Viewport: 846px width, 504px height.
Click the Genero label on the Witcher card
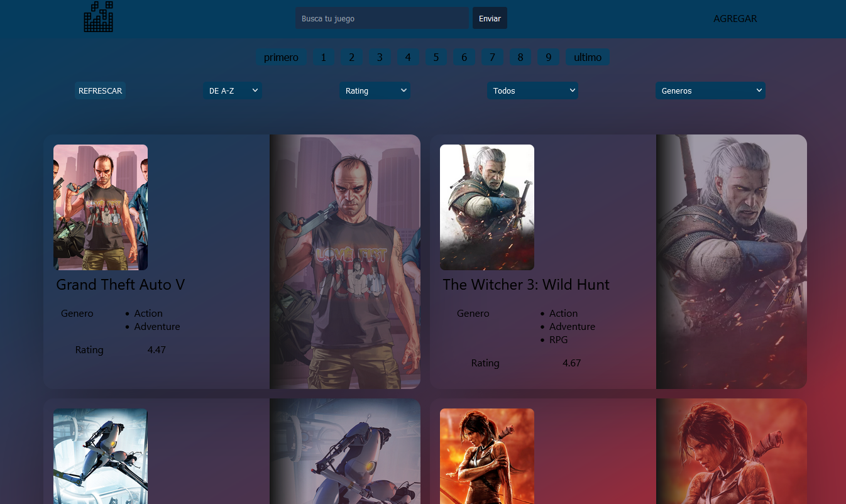coord(473,314)
